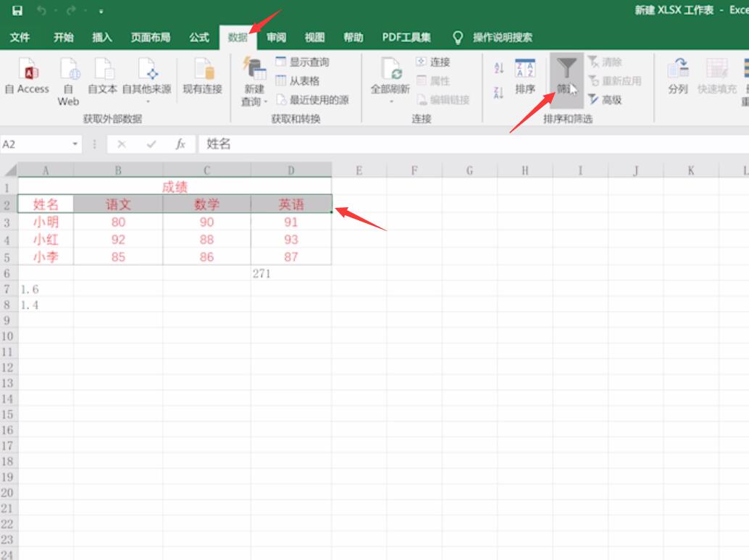Select the cell with value 1.4
Viewport: 749px width, 560px height.
point(46,305)
